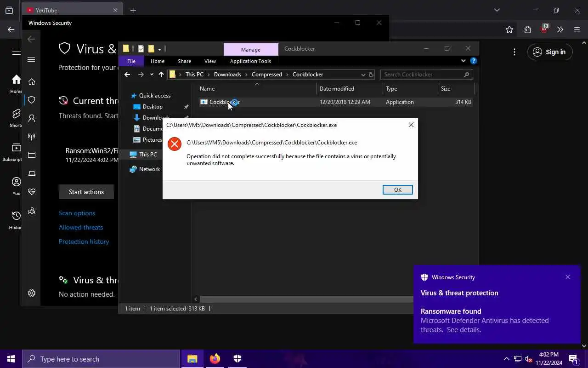Click browser bookmark star icon
The width and height of the screenshot is (588, 368).
pos(509,29)
